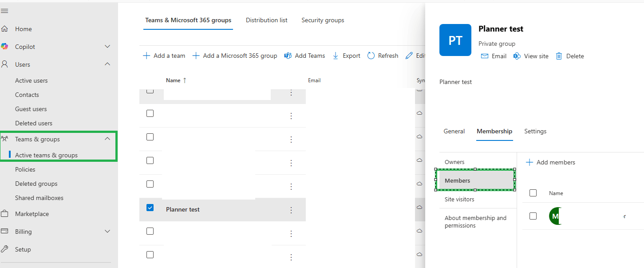Click the Planner test group name in list
Image resolution: width=644 pixels, height=268 pixels.
click(x=183, y=209)
